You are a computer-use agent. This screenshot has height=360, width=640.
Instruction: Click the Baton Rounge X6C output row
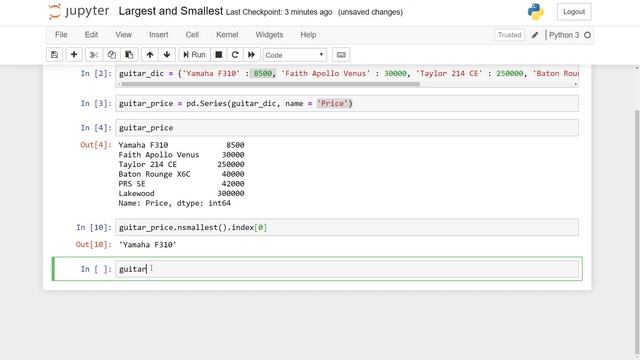click(181, 174)
